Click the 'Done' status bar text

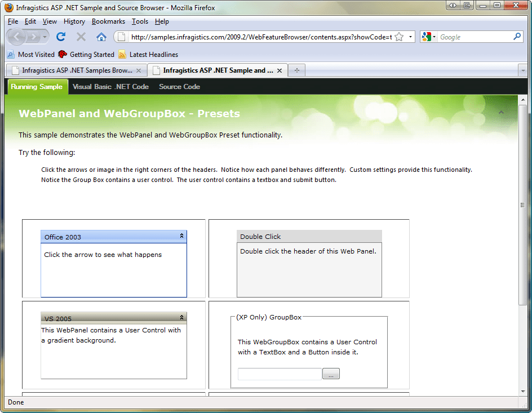click(16, 402)
